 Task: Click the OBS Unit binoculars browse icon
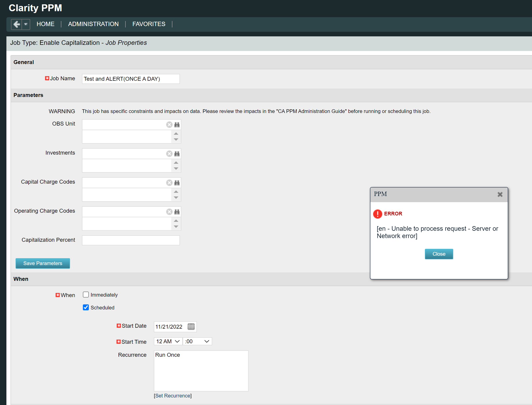coord(177,125)
